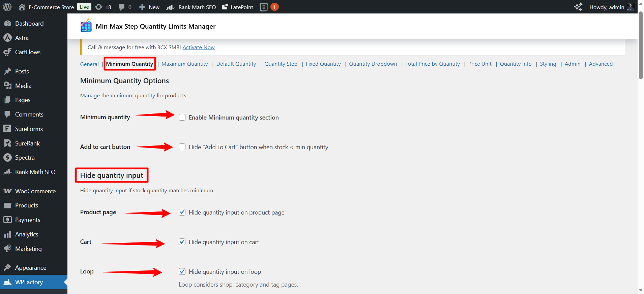Viewport: 644px width, 294px height.
Task: Click the Rank Math SEO sidebar icon
Action: click(x=7, y=172)
